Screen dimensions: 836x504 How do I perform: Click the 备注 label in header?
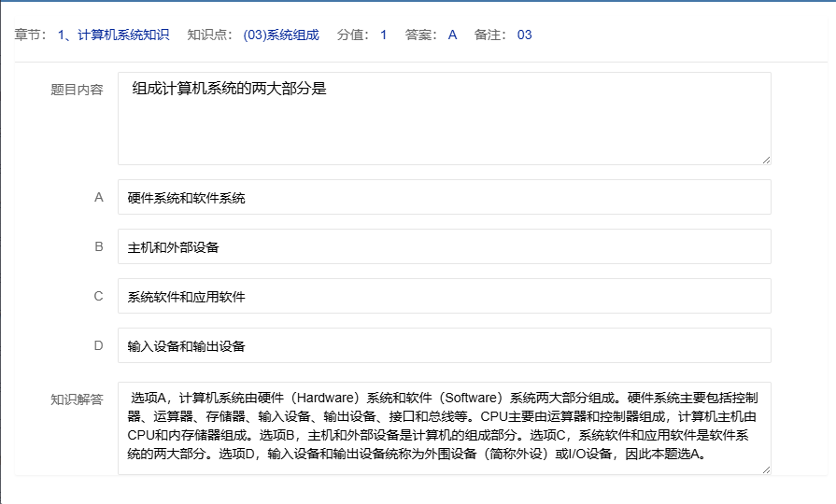point(490,35)
